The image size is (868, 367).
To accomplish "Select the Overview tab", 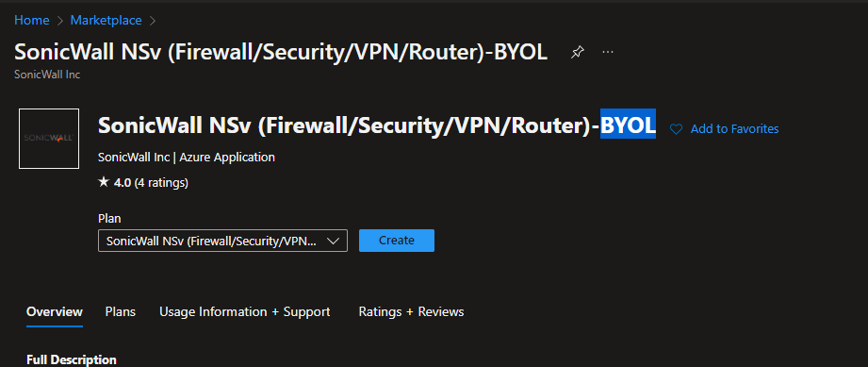I will tap(55, 311).
